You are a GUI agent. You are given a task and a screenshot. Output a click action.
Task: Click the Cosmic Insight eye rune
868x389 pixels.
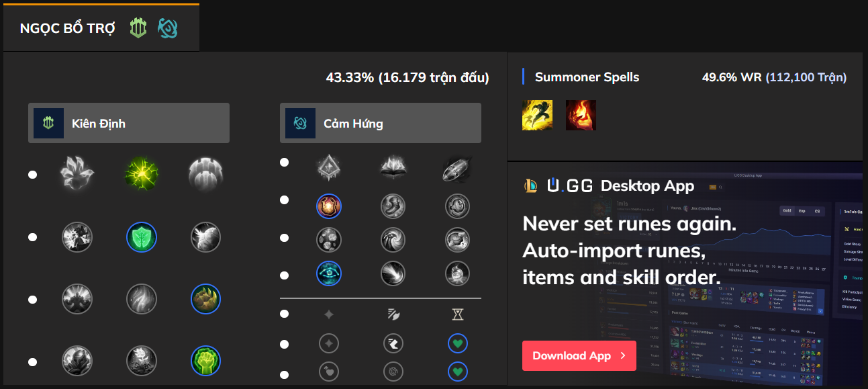329,273
